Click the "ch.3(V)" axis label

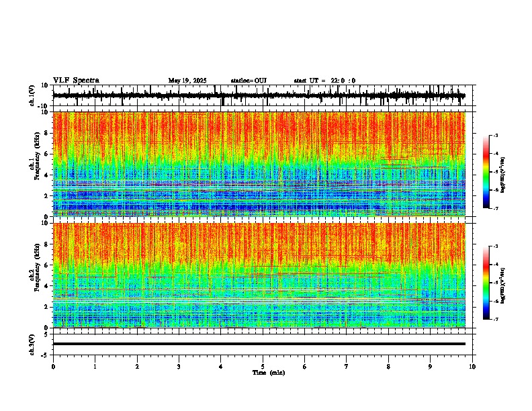[x=32, y=345]
